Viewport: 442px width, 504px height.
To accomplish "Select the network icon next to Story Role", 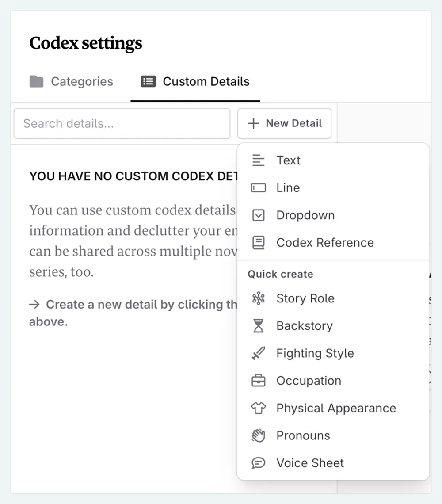I will click(x=259, y=298).
